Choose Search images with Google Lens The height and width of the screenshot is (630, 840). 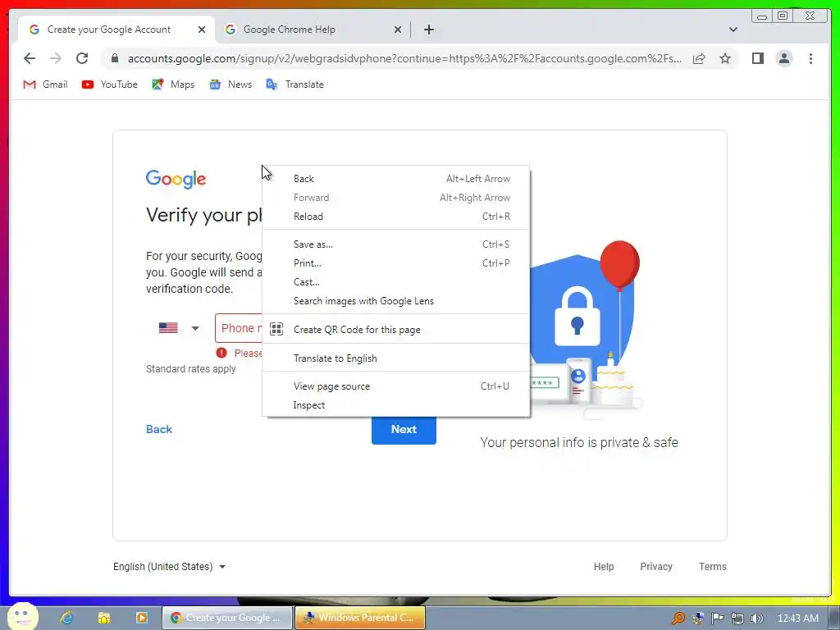(x=396, y=301)
